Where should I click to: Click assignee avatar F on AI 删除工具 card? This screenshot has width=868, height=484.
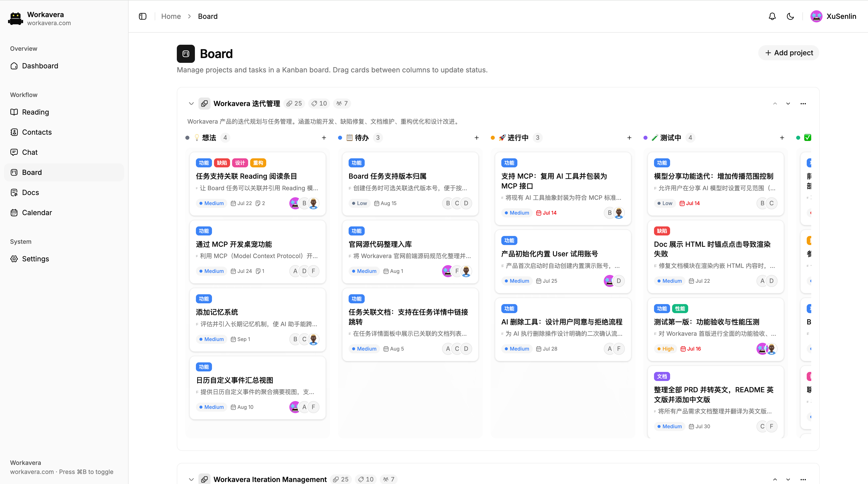(619, 349)
